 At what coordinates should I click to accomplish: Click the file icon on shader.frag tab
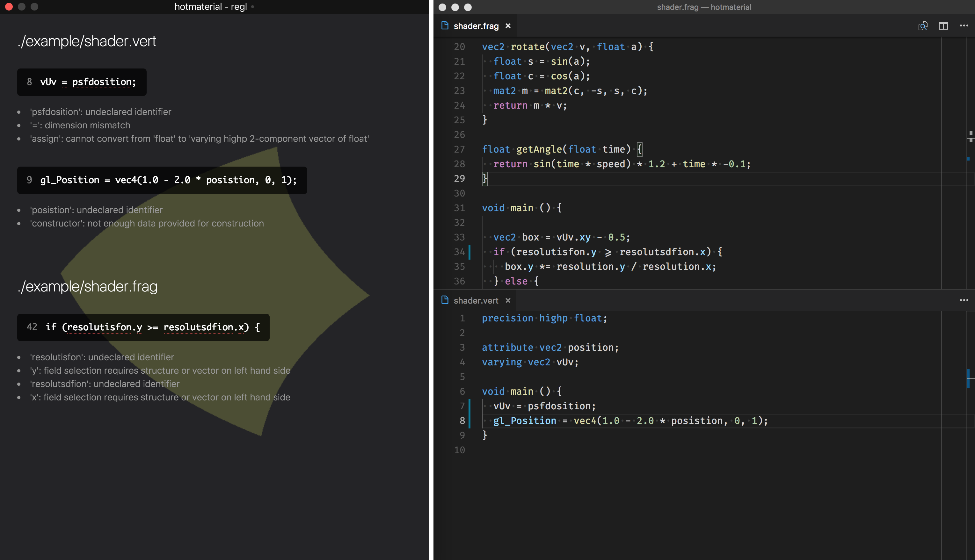pos(445,25)
